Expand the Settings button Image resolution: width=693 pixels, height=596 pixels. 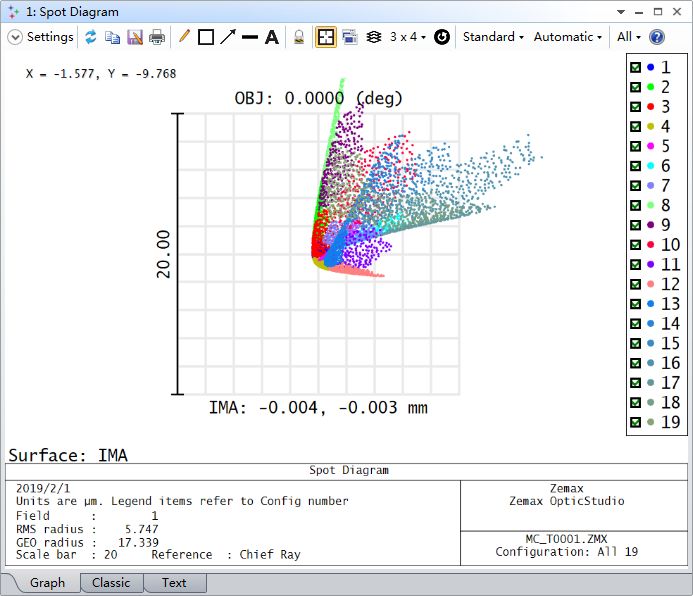[x=41, y=37]
